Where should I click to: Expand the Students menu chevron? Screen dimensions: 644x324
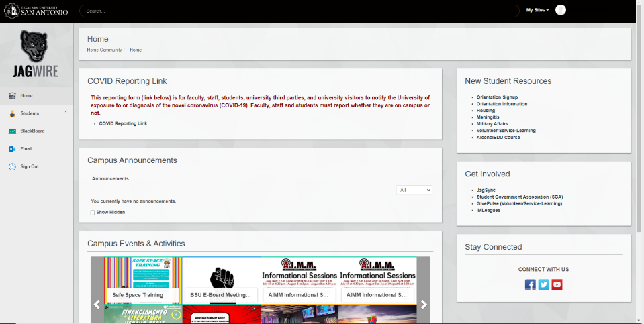[66, 112]
